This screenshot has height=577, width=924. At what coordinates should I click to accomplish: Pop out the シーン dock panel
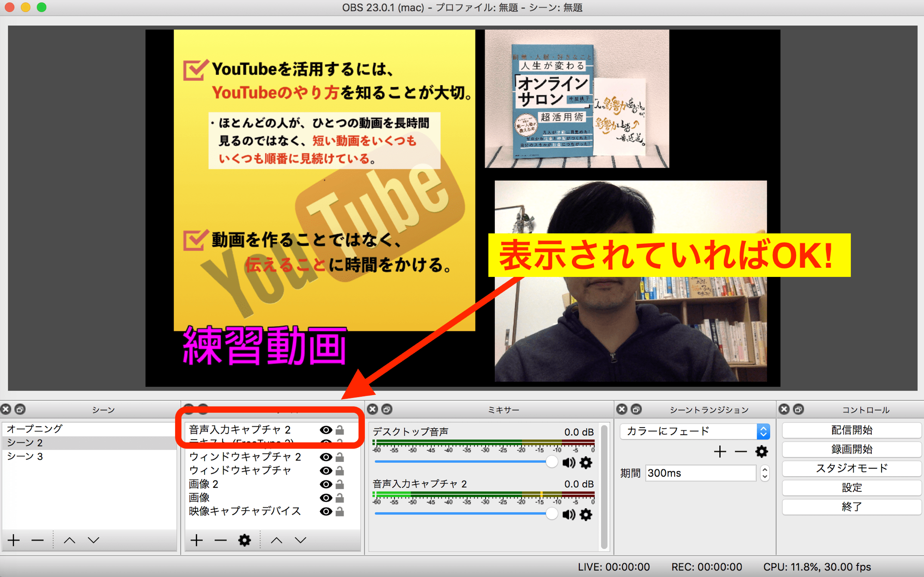20,409
